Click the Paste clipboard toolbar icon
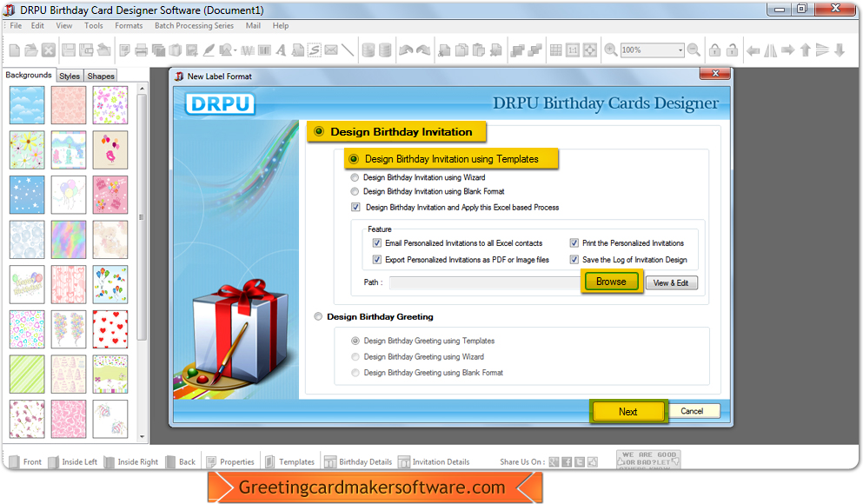The image size is (863, 504). [479, 50]
